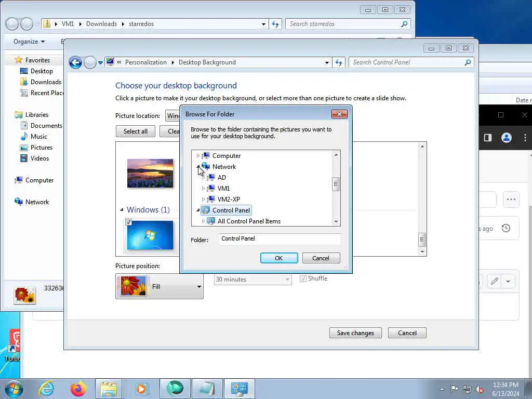532x399 pixels.
Task: Open Documents library in Explorer sidebar
Action: click(46, 126)
